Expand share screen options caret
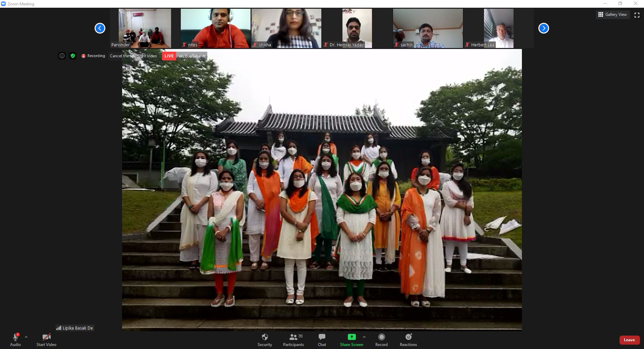644x349 pixels. 364,337
